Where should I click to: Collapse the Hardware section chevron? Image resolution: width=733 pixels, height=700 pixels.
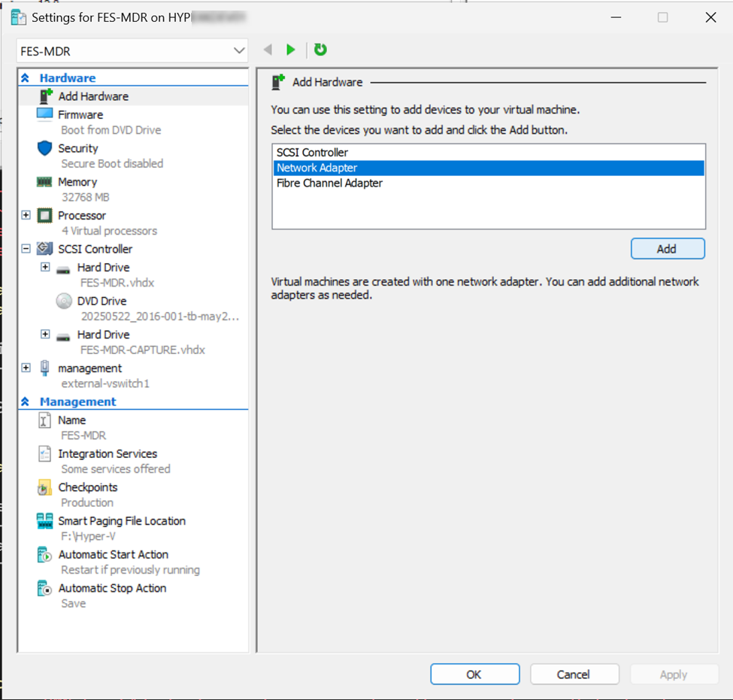coord(26,78)
